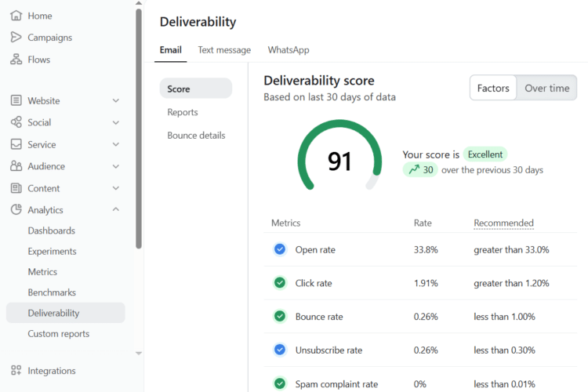
Task: Expand the Social menu chevron
Action: [x=116, y=122]
